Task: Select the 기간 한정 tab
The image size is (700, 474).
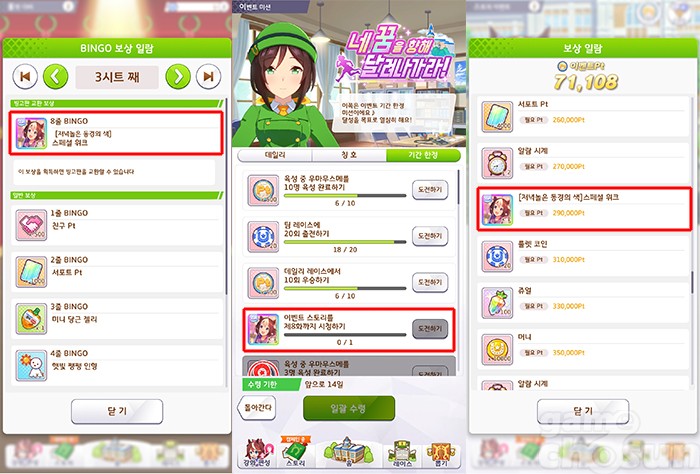Action: tap(423, 155)
